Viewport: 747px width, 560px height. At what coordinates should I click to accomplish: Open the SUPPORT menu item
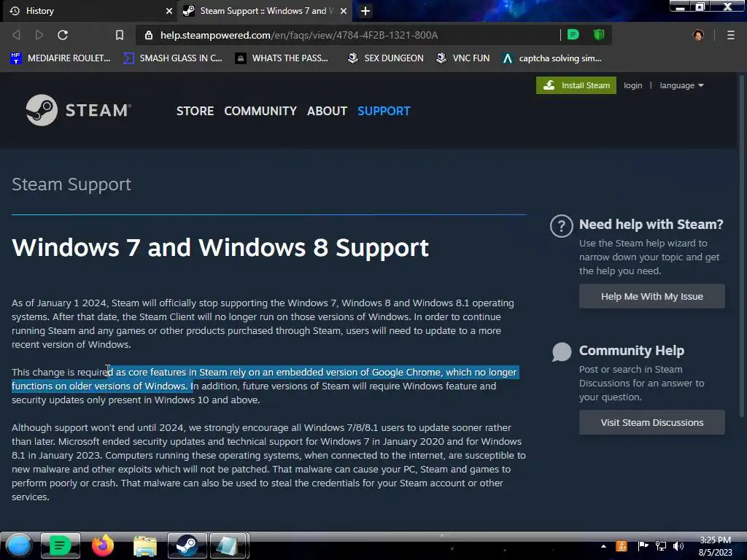pyautogui.click(x=384, y=111)
